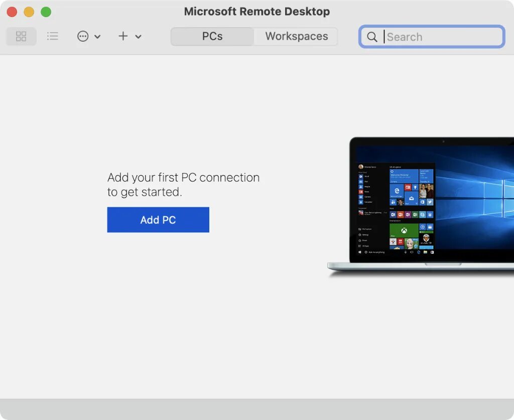This screenshot has height=420, width=514.
Task: Switch to the Workspaces tab
Action: 296,36
